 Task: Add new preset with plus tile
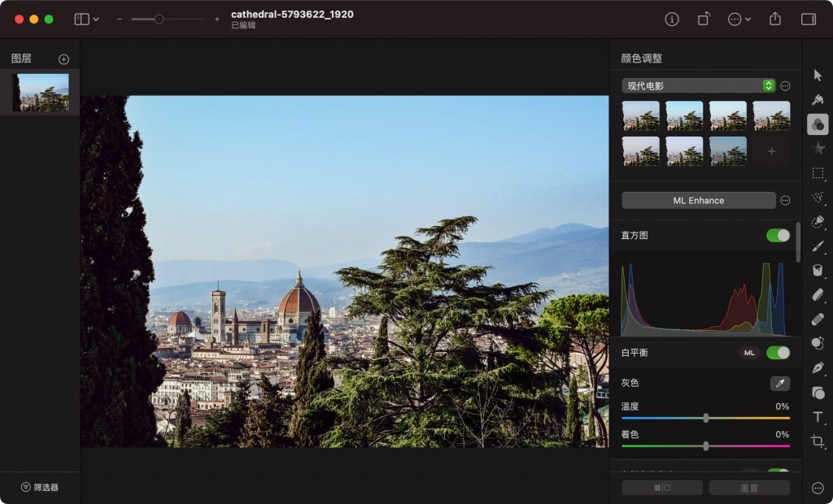coord(771,151)
